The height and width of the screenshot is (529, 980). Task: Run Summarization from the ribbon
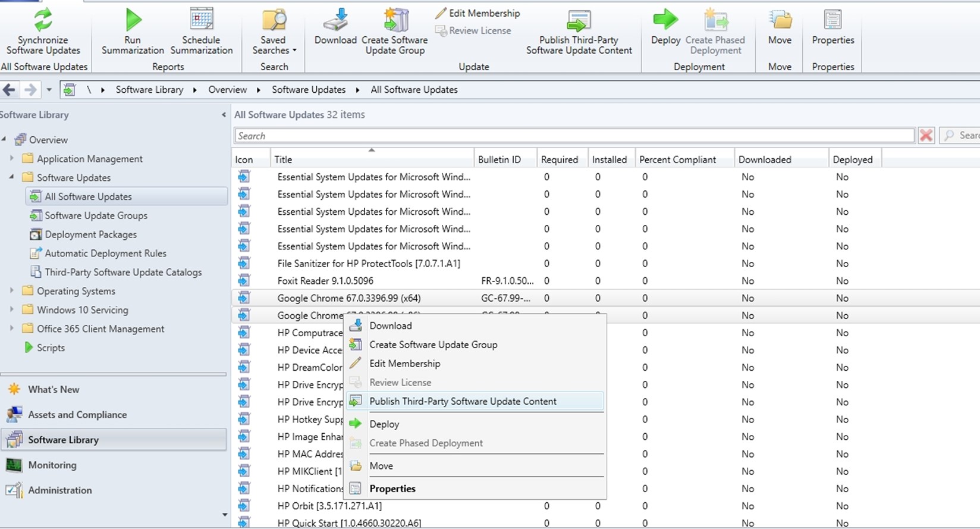click(133, 20)
